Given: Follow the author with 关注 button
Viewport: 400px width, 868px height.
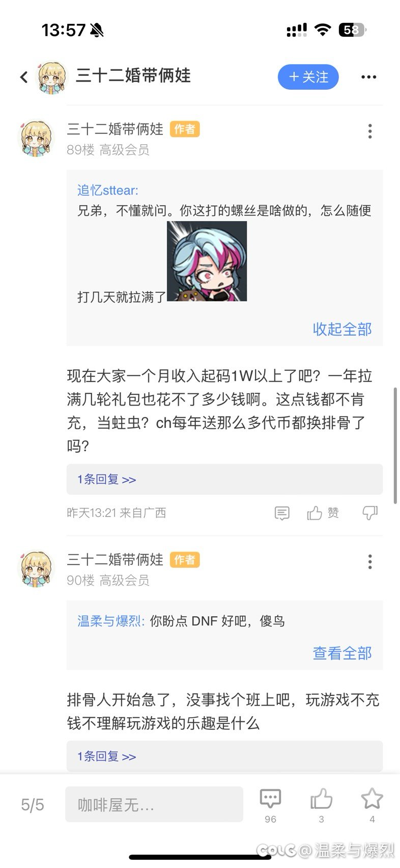Looking at the screenshot, I should pos(308,77).
